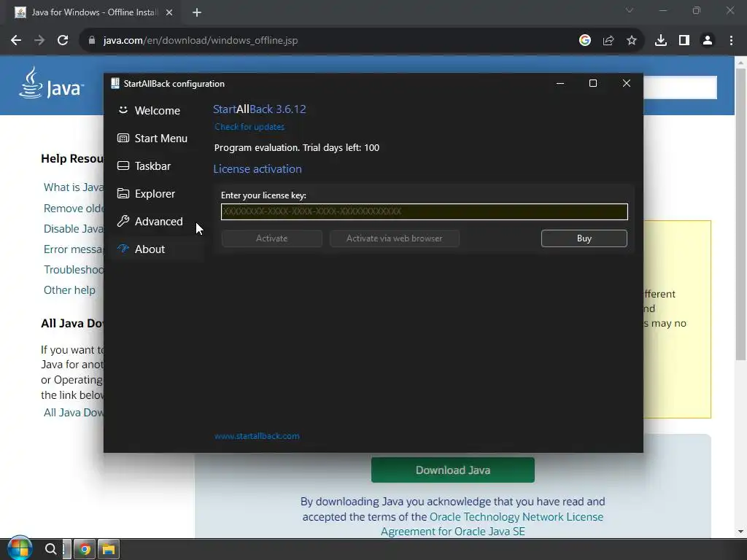
Task: Click Activate via web browser button
Action: click(395, 238)
